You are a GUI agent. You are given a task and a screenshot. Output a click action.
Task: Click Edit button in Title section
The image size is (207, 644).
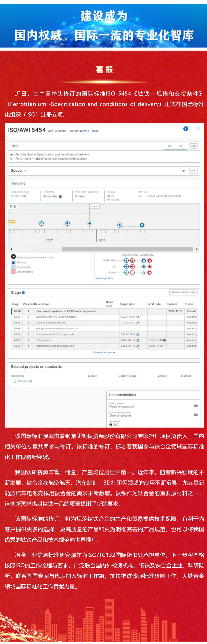[x=193, y=146]
